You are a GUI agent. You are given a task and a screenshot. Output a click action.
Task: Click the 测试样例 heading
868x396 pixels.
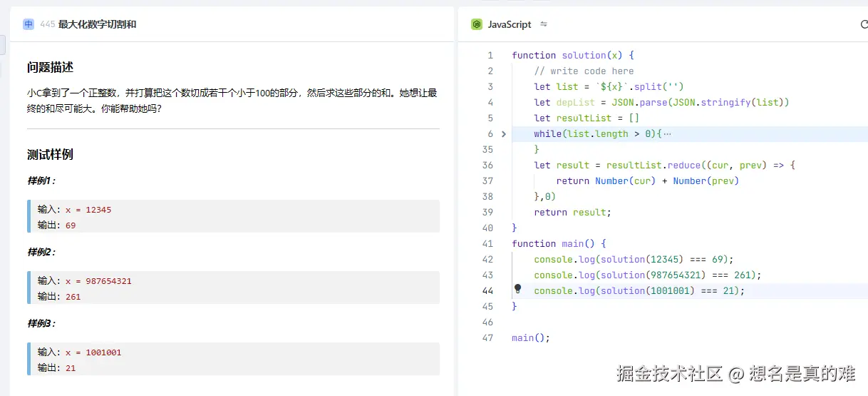[50, 154]
